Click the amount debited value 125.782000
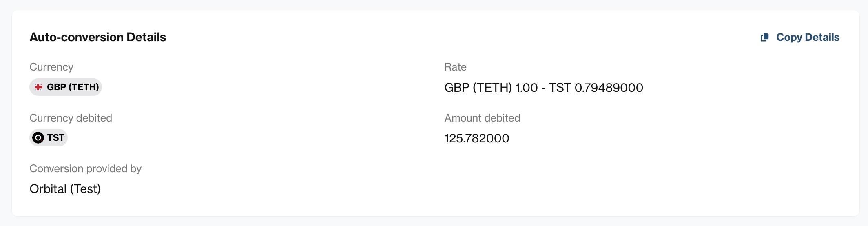 (477, 138)
